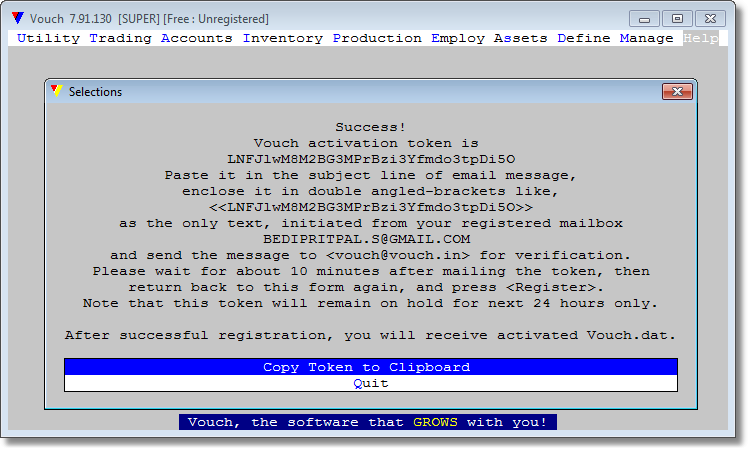Image resolution: width=748 pixels, height=450 pixels.
Task: Click the slogan banner with the word GROWS
Action: [x=368, y=422]
